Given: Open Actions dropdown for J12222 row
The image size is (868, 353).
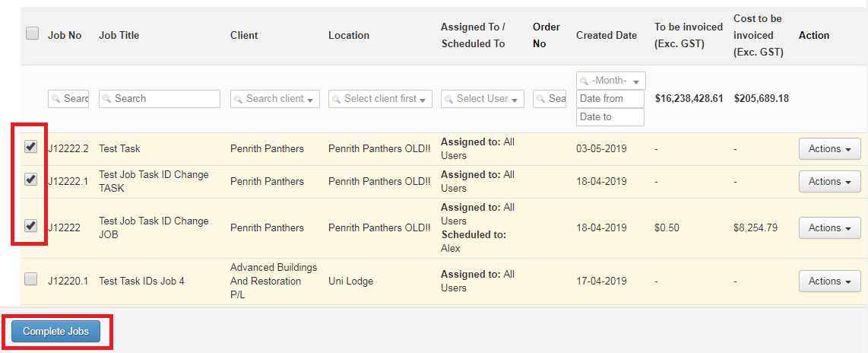Looking at the screenshot, I should (829, 228).
